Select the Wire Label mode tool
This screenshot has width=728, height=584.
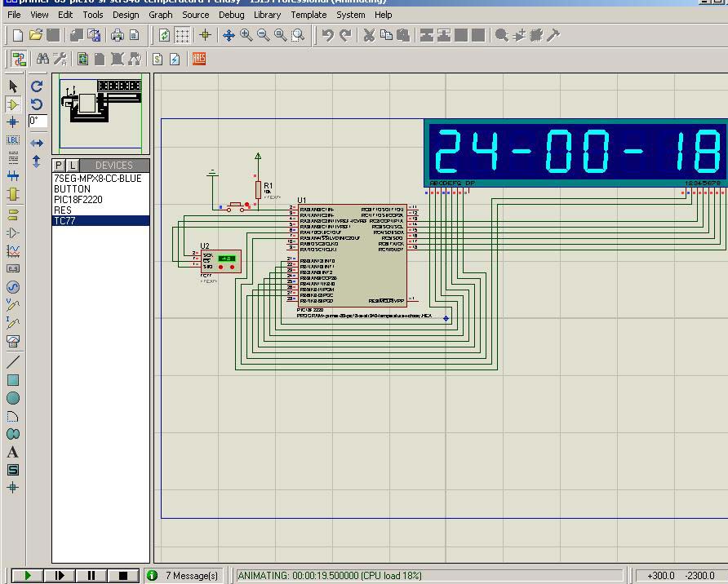tap(13, 141)
